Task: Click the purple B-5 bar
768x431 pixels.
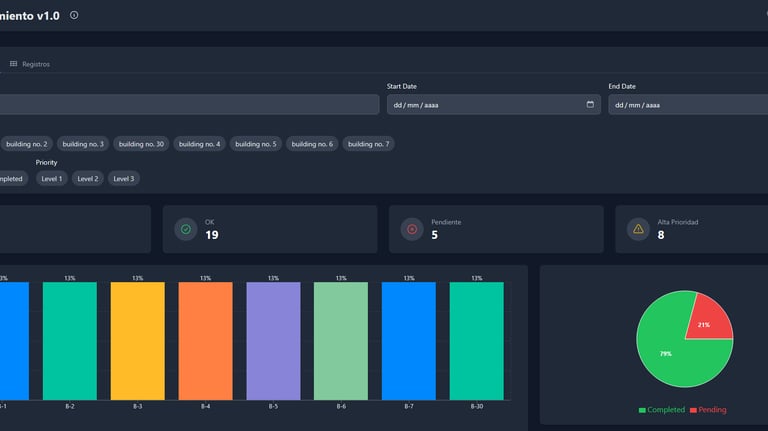Action: (x=273, y=341)
